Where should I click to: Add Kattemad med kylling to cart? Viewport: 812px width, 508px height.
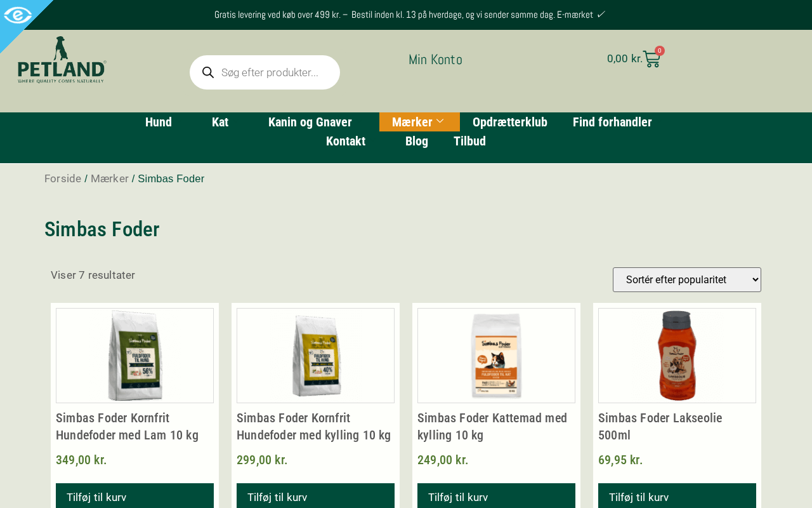point(496,497)
